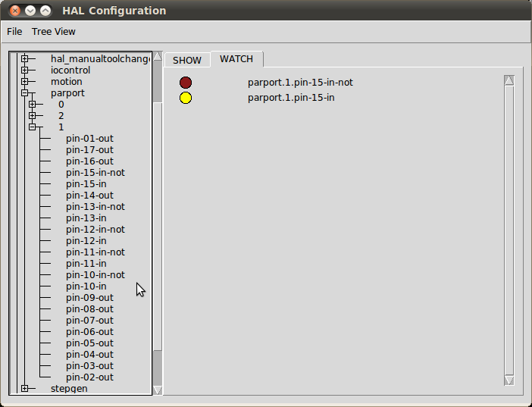
Task: Expand the motion tree node
Action: (x=24, y=82)
